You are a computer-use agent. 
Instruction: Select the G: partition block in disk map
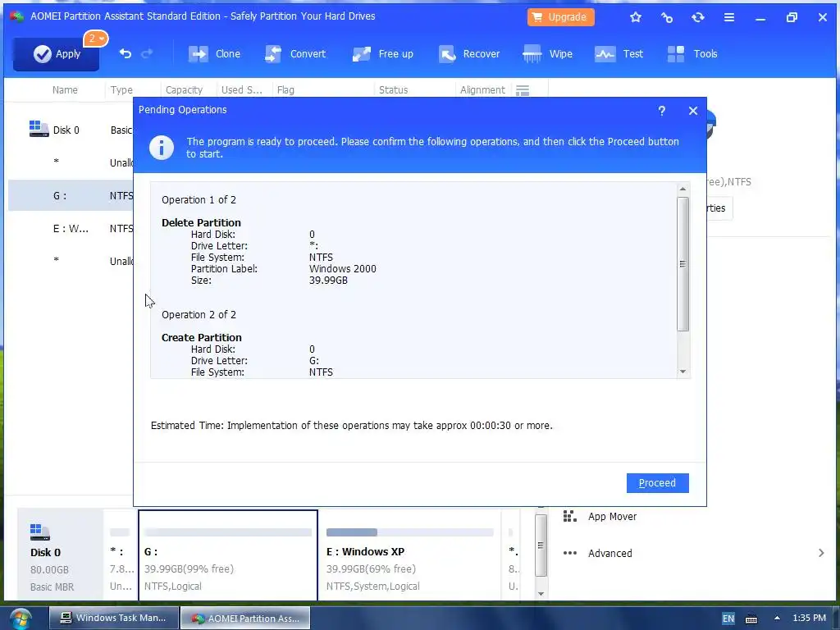point(228,555)
